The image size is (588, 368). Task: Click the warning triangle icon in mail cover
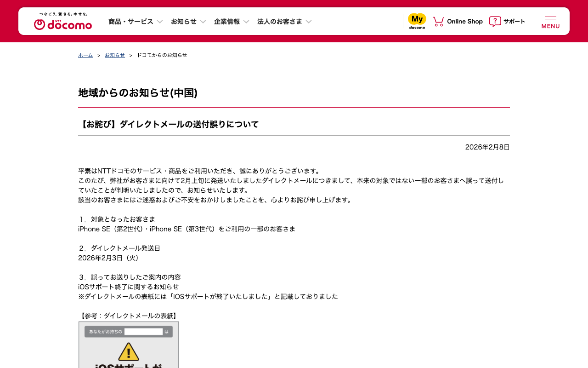[x=129, y=352]
